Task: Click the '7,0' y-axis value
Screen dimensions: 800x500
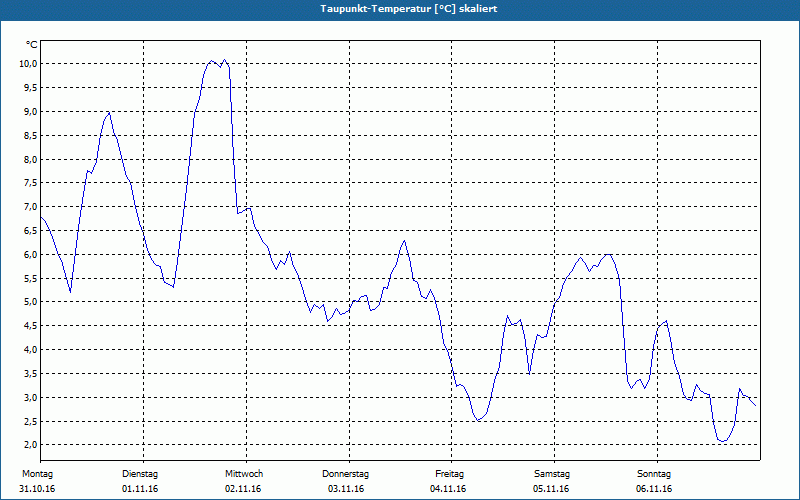Action: [x=30, y=207]
